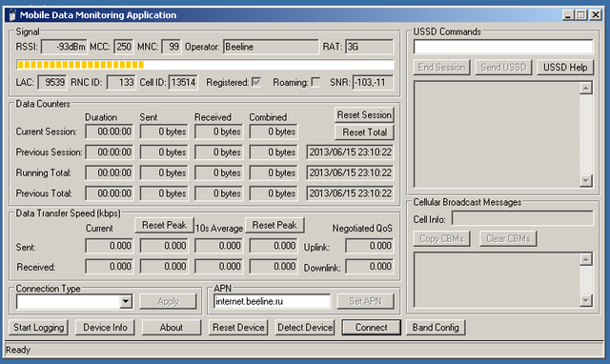
Task: Click the Operator field showing Beeline
Action: pyautogui.click(x=271, y=47)
